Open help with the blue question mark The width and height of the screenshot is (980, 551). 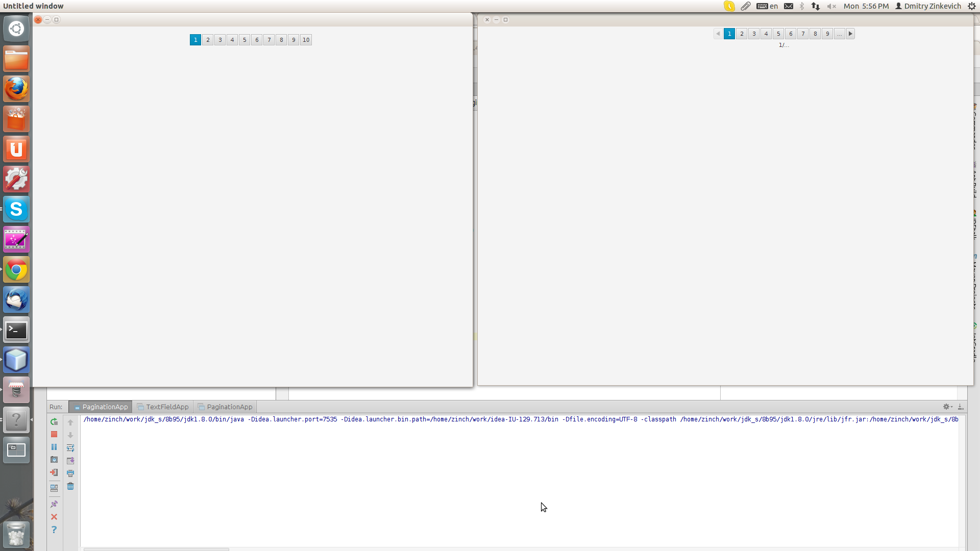(54, 530)
